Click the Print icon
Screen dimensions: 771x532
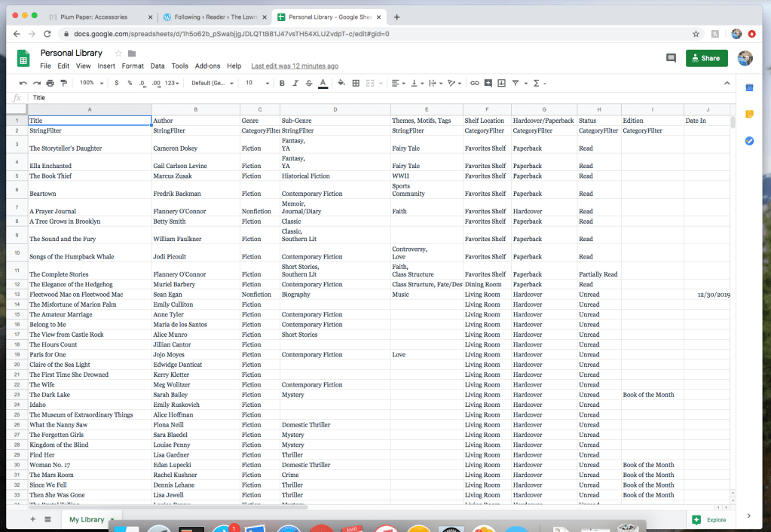(50, 83)
